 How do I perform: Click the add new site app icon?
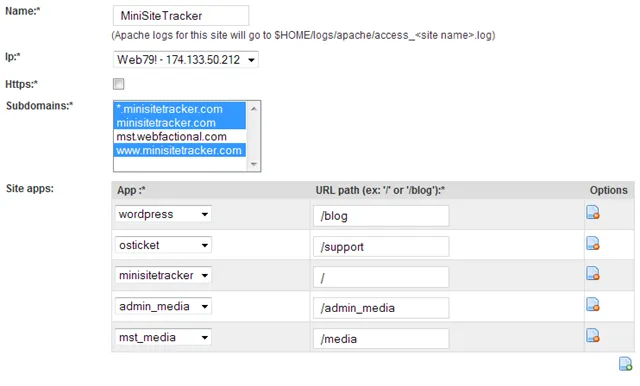625,364
